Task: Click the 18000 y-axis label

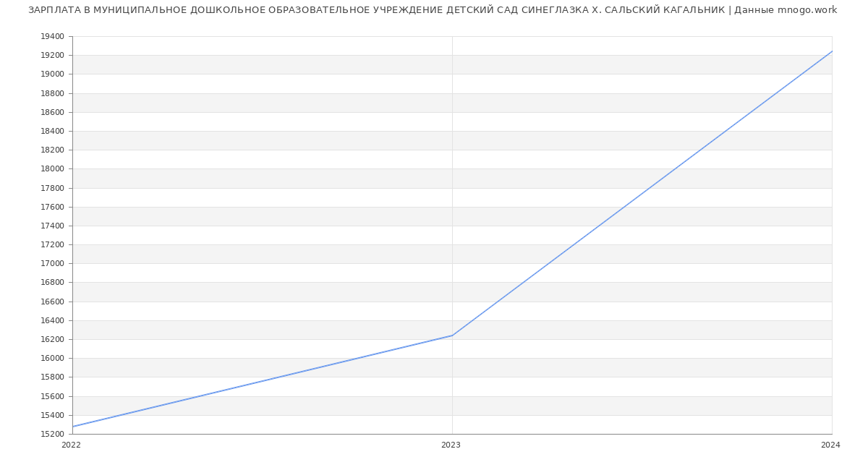Action: [x=52, y=169]
